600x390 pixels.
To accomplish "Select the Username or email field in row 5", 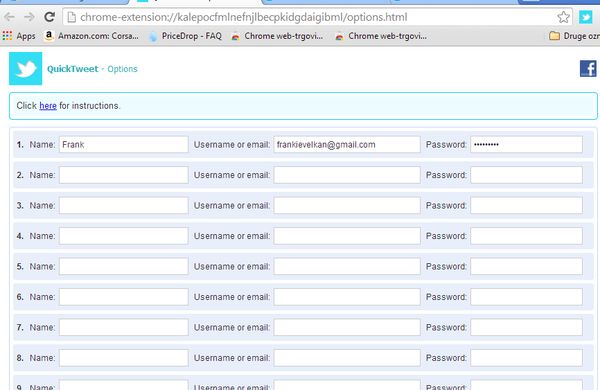I will (x=347, y=266).
